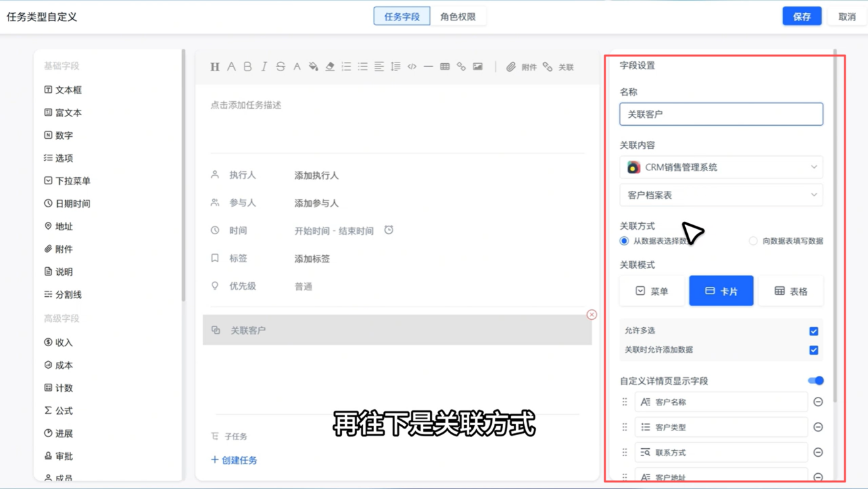Add 进展 advanced field from the sidebar

pos(59,433)
